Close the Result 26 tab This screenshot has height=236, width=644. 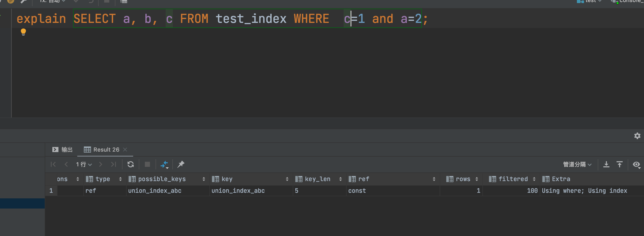pos(125,150)
